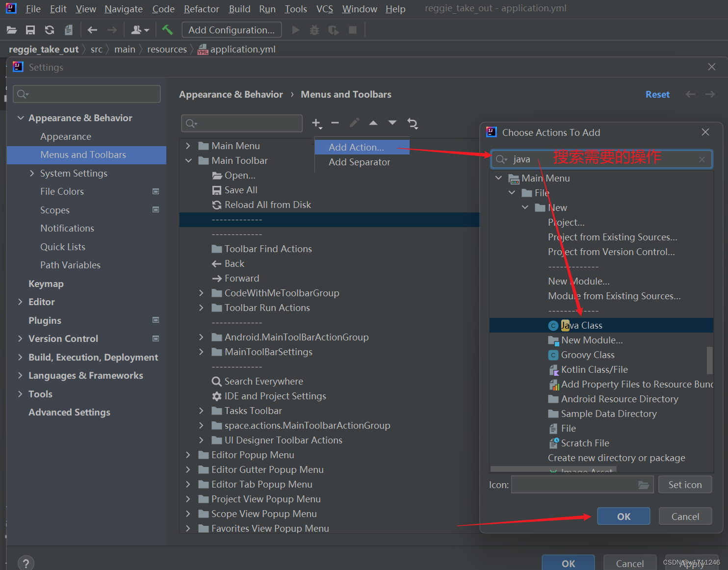Screen dimensions: 728x570
Task: Click the Forward arrow in IDE toolbar
Action: coord(112,30)
